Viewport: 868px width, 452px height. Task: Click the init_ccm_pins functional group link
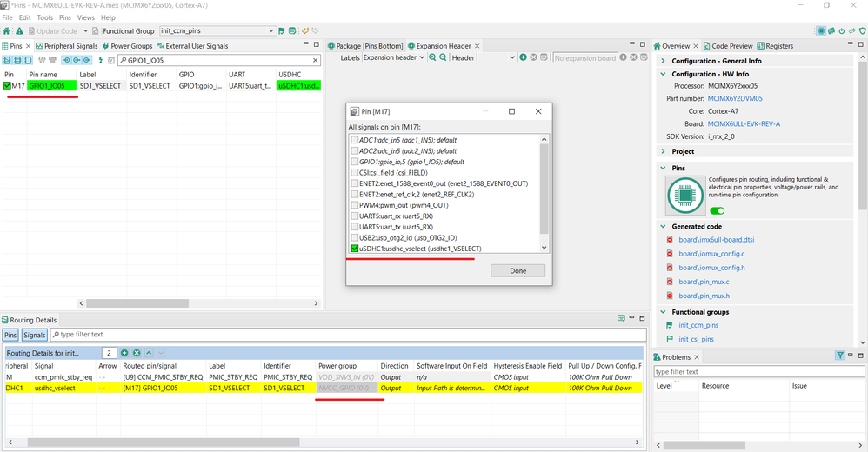pos(698,325)
